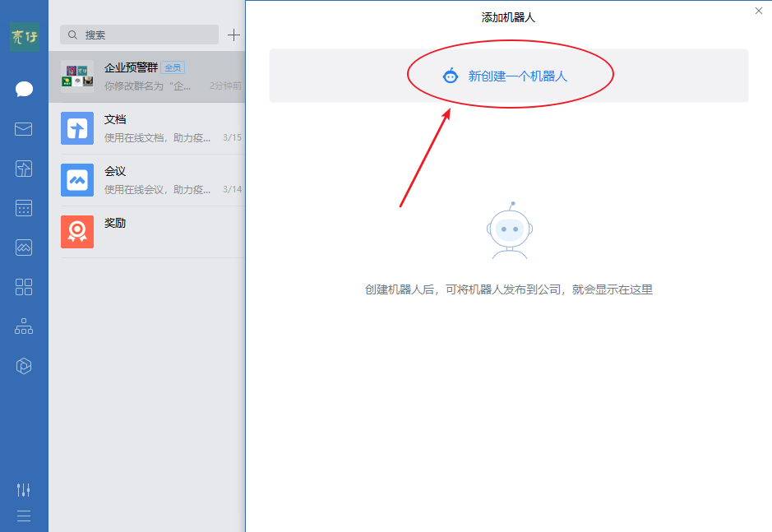This screenshot has height=532, width=772.
Task: Open the hexagonal open-platform sidebar icon
Action: coord(24,366)
